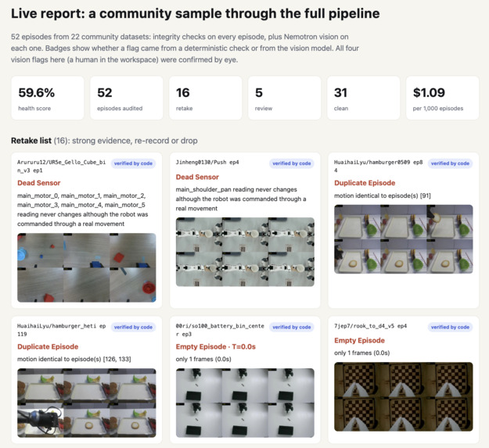This screenshot has width=489, height=448.
Task: Click 'verified by code' badge on rook_to_d4_v5 card
Action: [450, 327]
